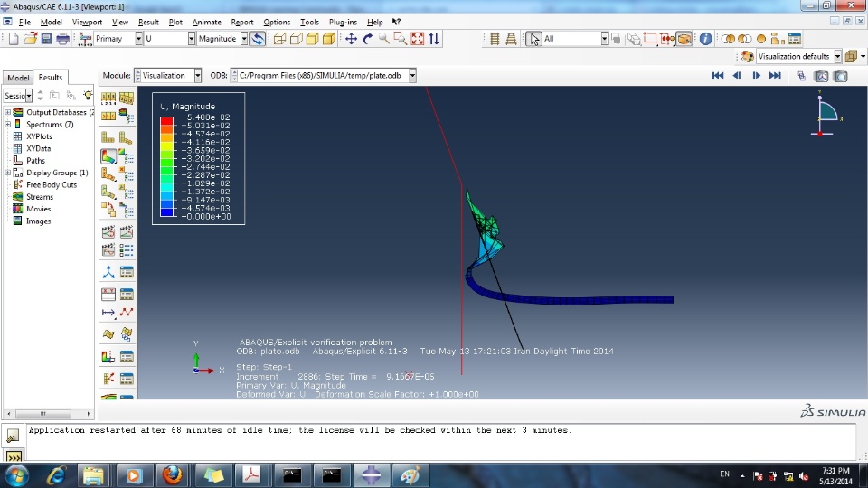Click the red legend color swatch
Viewport: 868px width, 488px height.
pyautogui.click(x=166, y=120)
